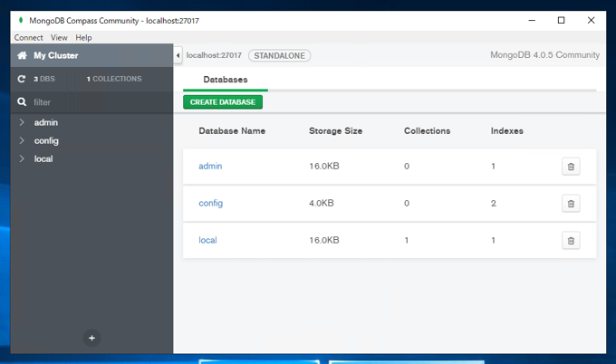Select the Databases tab

(x=226, y=80)
